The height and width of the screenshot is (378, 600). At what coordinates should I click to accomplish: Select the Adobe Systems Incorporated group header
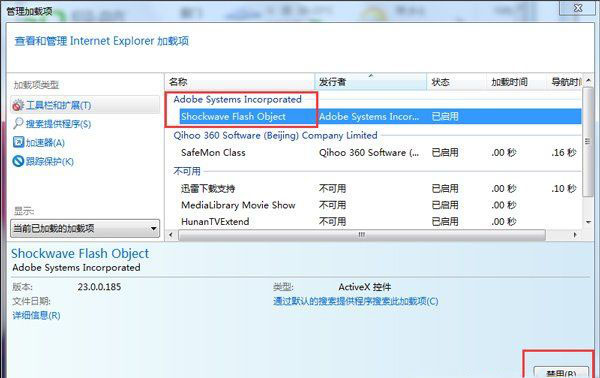[237, 99]
